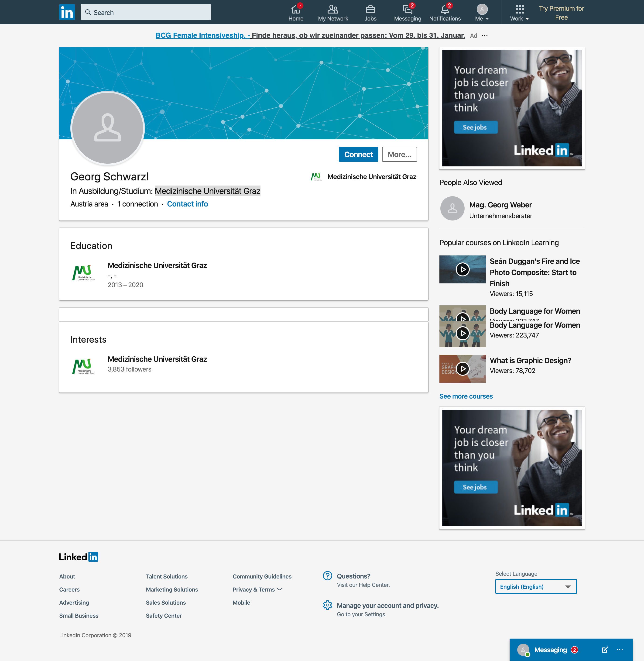
Task: Open the Small Business footer link
Action: [x=79, y=616]
